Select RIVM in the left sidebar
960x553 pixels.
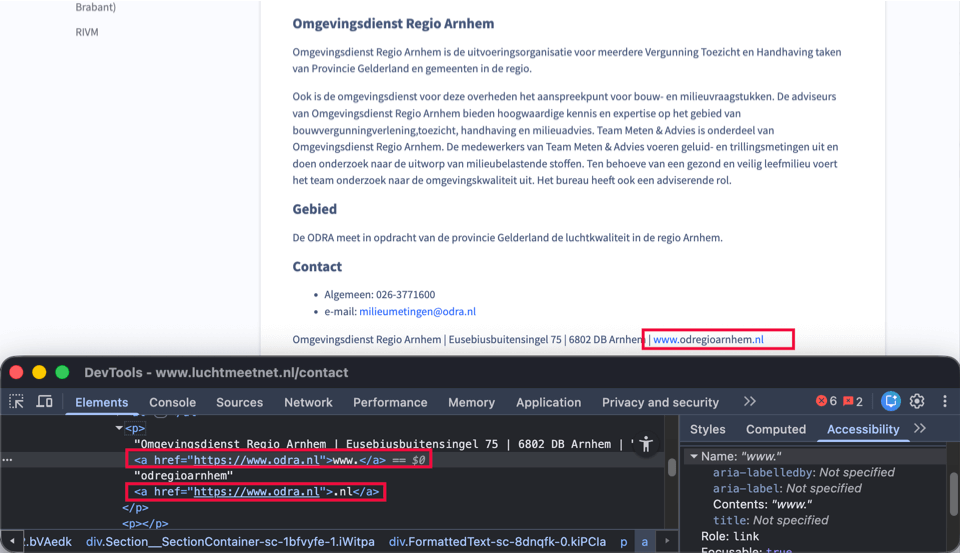click(x=86, y=32)
